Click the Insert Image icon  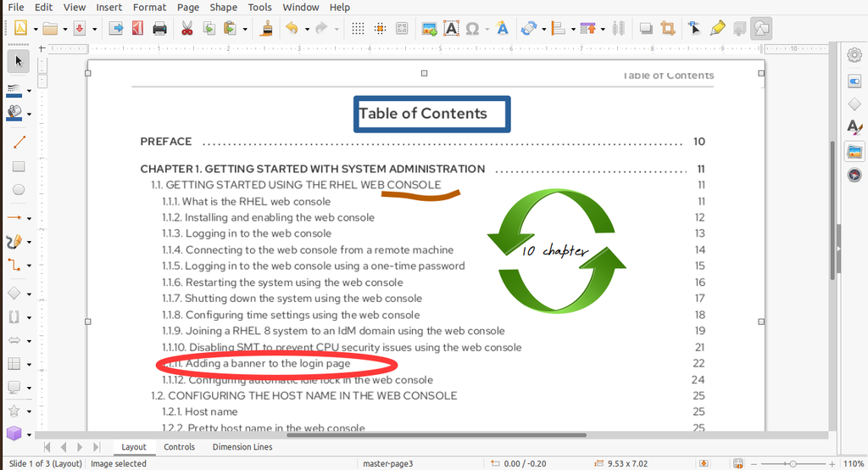pos(429,28)
